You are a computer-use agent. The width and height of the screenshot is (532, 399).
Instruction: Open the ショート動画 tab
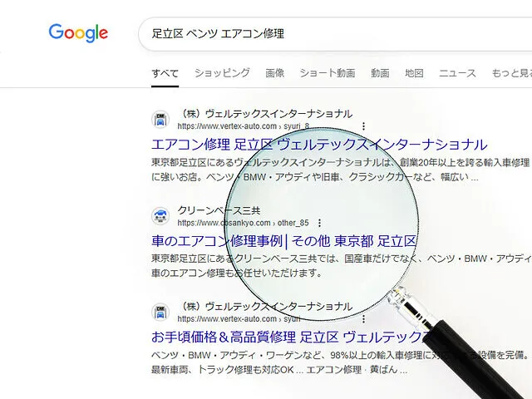(x=328, y=73)
